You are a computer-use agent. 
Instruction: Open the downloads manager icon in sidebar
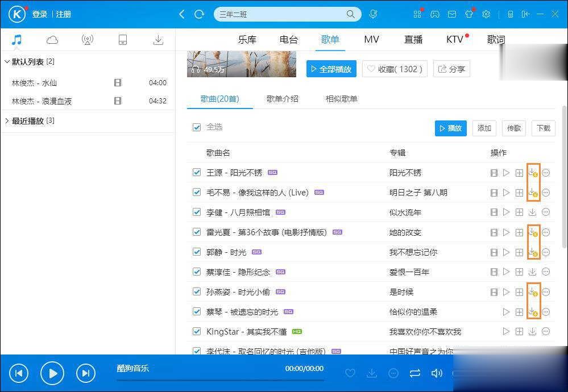click(x=158, y=39)
